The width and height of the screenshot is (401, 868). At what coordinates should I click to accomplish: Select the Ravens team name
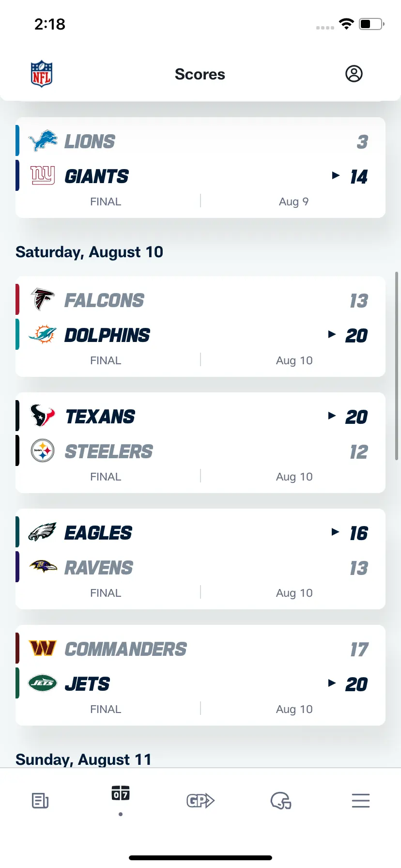pos(99,568)
